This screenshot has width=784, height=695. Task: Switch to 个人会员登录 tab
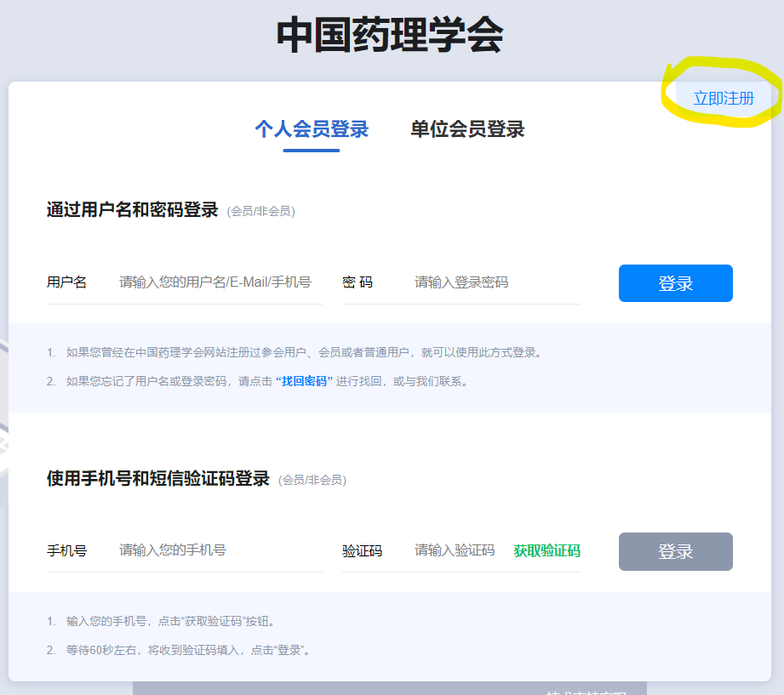pyautogui.click(x=312, y=129)
